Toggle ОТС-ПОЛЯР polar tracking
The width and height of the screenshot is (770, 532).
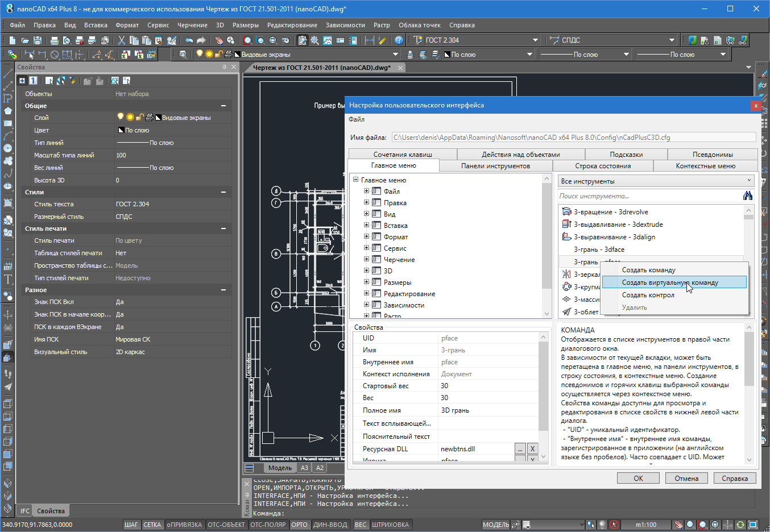point(268,525)
